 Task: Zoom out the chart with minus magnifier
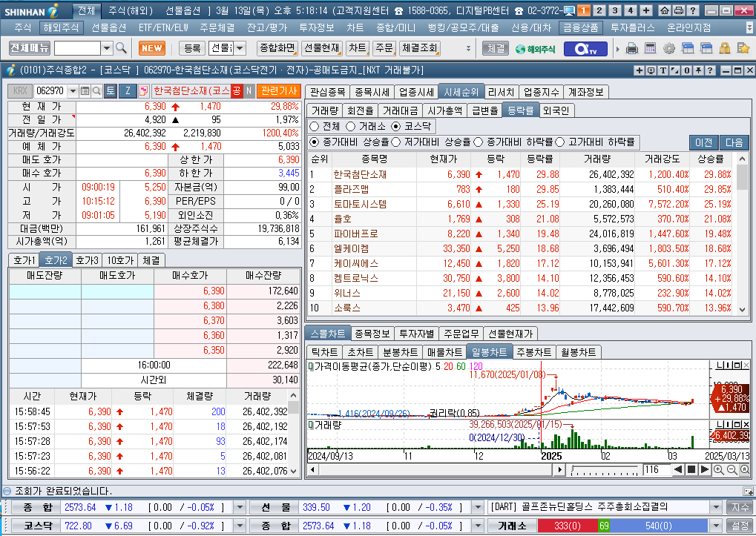(732, 469)
